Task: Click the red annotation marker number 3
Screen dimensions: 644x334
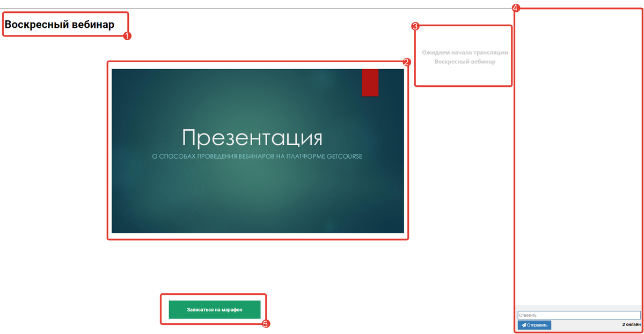Action: point(415,26)
